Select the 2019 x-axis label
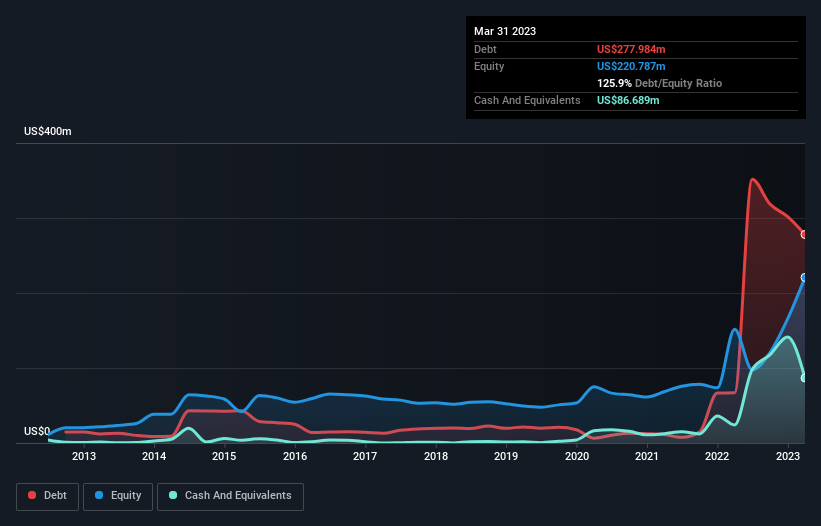This screenshot has height=526, width=821. tap(506, 456)
